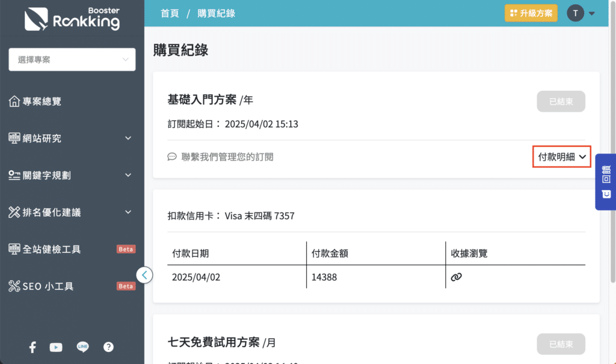Collapse the sidebar with arrow button
Image resolution: width=616 pixels, height=364 pixels.
click(144, 275)
